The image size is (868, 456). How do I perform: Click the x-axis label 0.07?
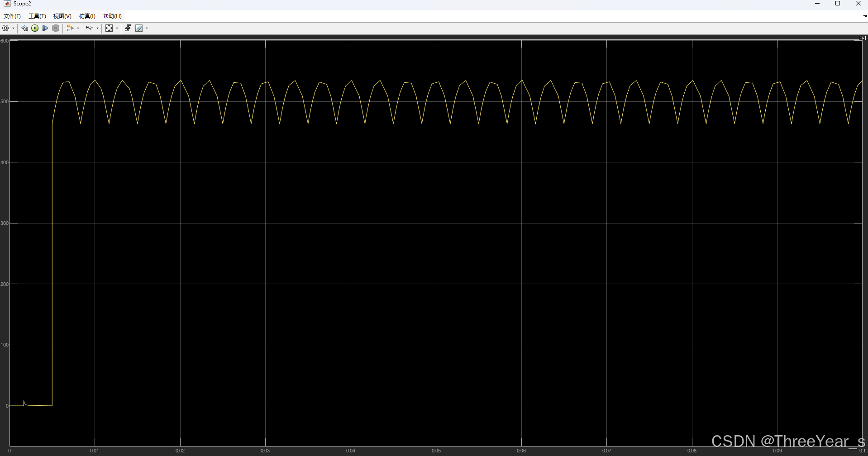607,451
